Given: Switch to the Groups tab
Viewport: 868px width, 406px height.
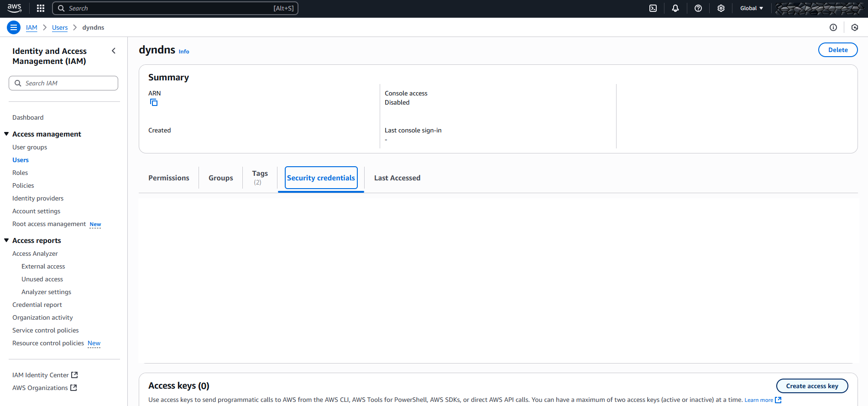Looking at the screenshot, I should coord(221,178).
